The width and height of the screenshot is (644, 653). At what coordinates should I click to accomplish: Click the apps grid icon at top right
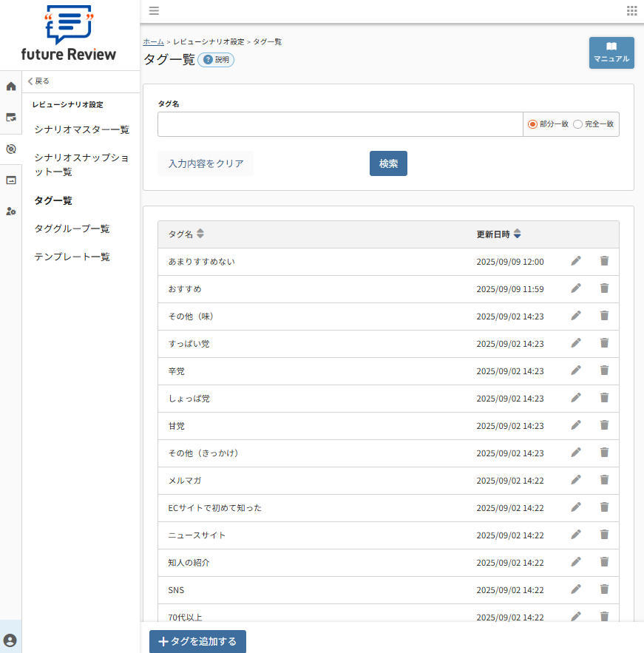click(632, 10)
